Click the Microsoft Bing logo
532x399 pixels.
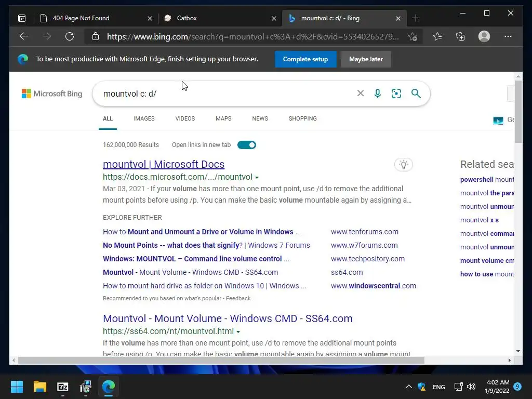pos(52,94)
